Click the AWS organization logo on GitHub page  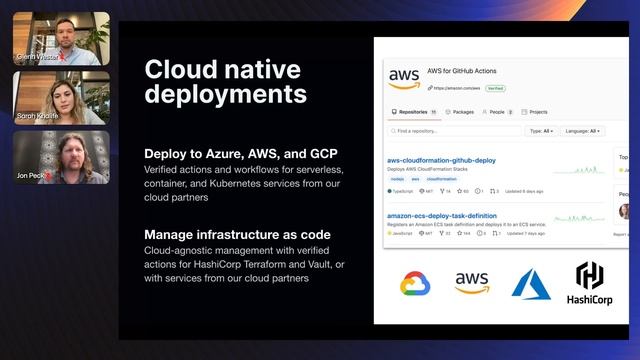pos(404,79)
